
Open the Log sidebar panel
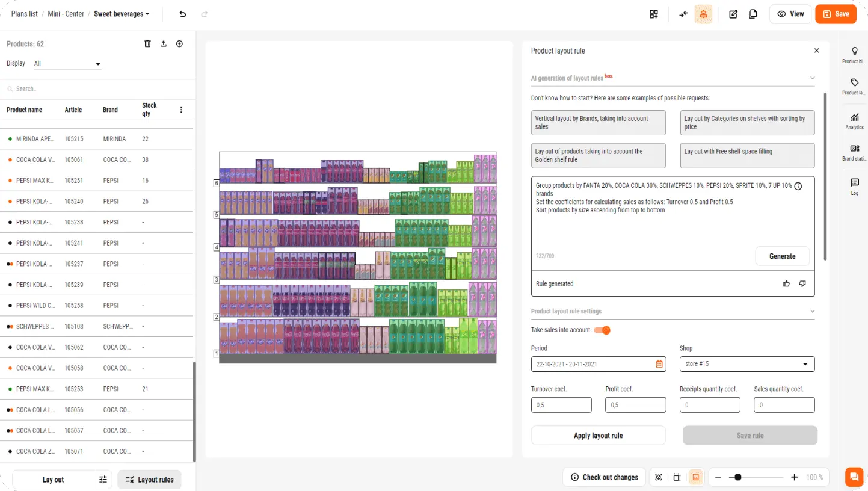click(854, 186)
